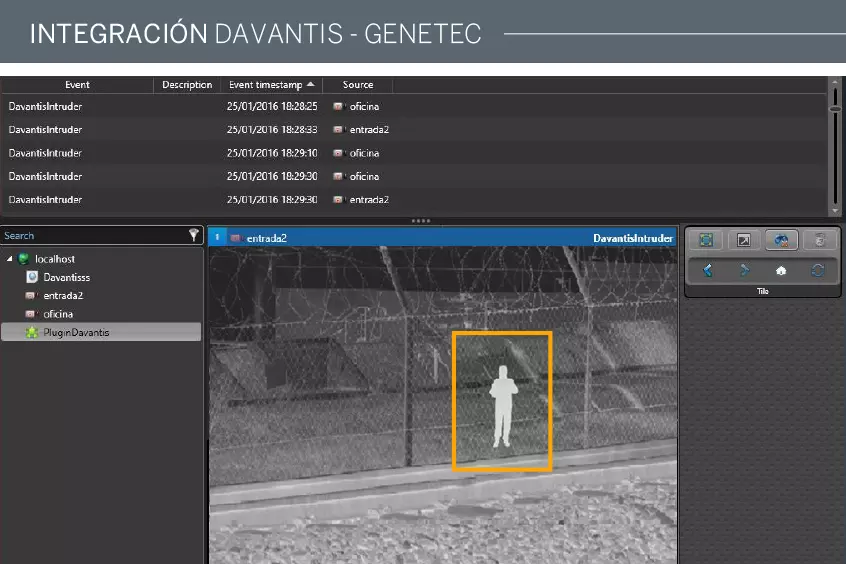Click the timestamp sort ascending arrow
846x564 pixels.
[310, 84]
